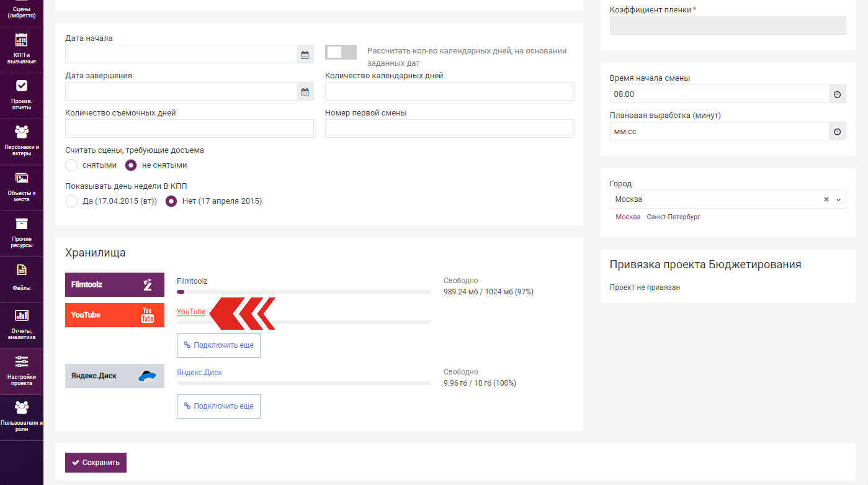Click the Сохранить button
The image size is (868, 485).
click(96, 463)
